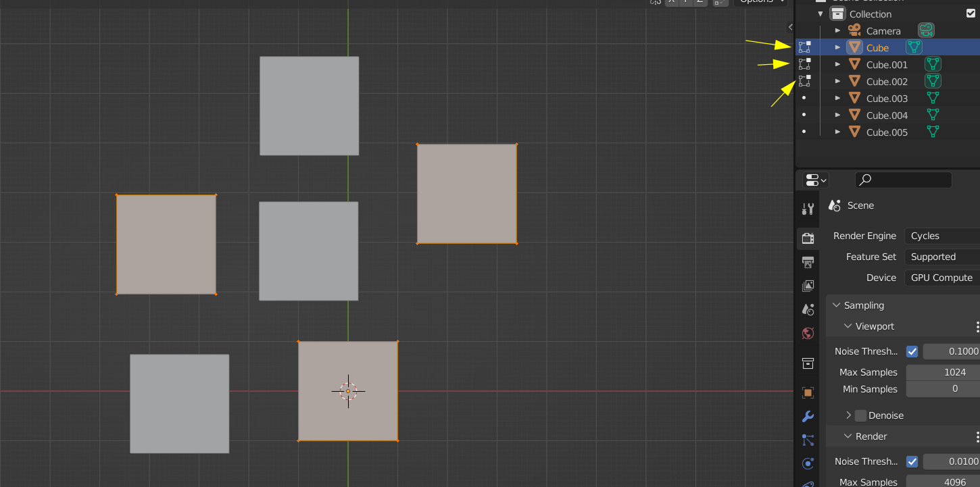Image resolution: width=980 pixels, height=487 pixels.
Task: Click the mesh data icon next to Cube.004
Action: click(x=933, y=115)
